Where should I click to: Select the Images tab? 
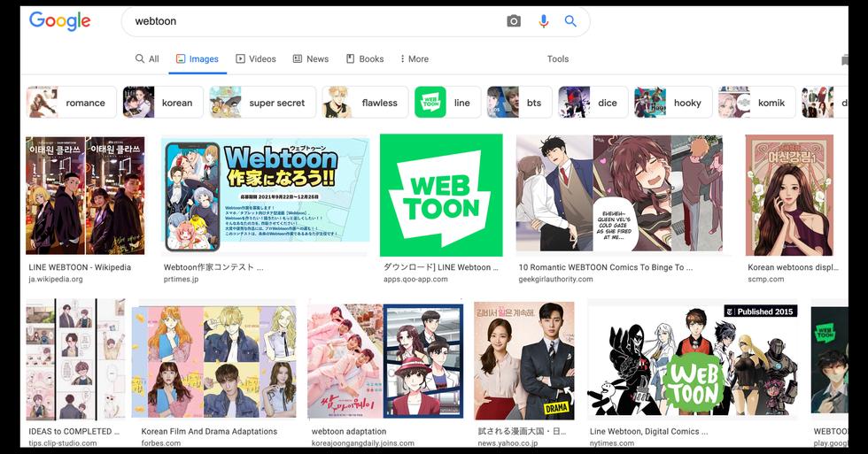click(197, 58)
